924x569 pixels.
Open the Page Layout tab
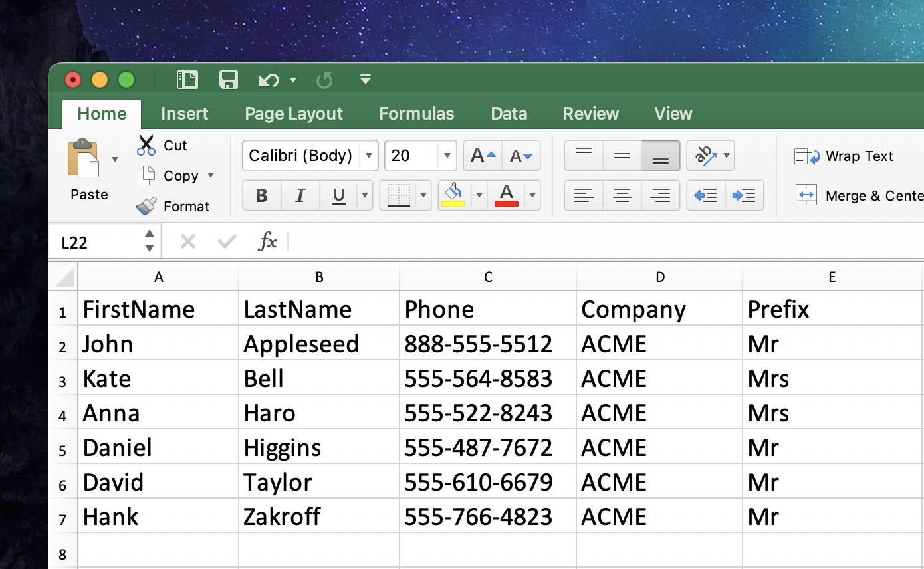(293, 114)
